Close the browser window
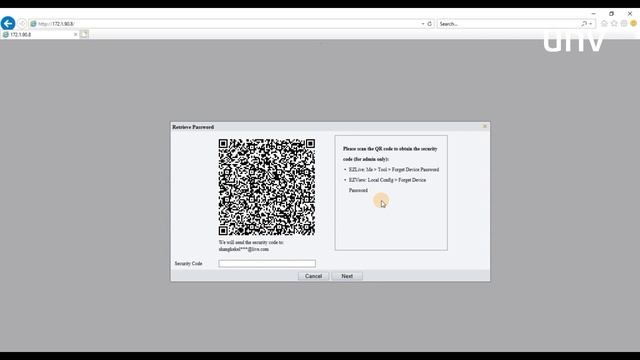Viewport: 640px width, 360px height. (x=630, y=13)
